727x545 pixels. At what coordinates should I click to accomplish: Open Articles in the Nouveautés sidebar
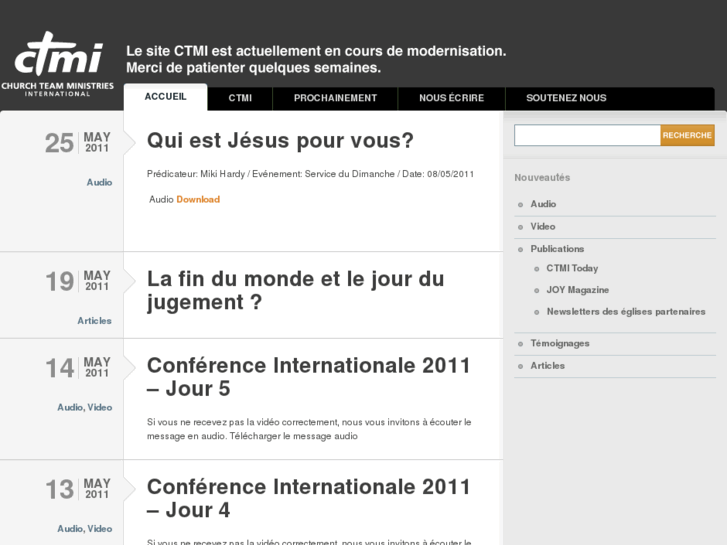pyautogui.click(x=547, y=365)
